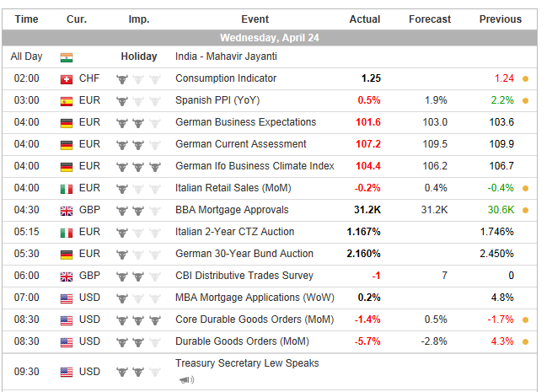Open the Italian 2-Year CTZ Auction event

[234, 233]
